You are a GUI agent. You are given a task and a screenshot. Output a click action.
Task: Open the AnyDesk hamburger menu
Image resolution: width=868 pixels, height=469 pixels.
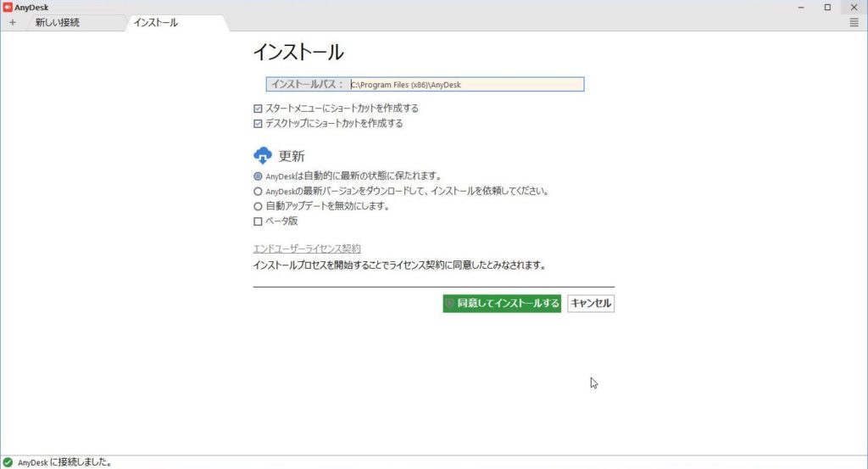854,23
